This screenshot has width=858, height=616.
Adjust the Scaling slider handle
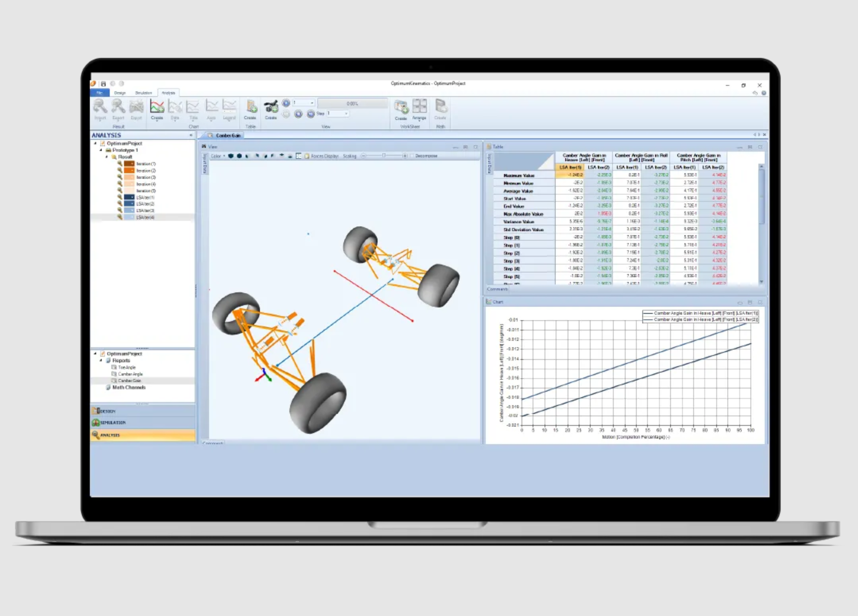pos(384,156)
